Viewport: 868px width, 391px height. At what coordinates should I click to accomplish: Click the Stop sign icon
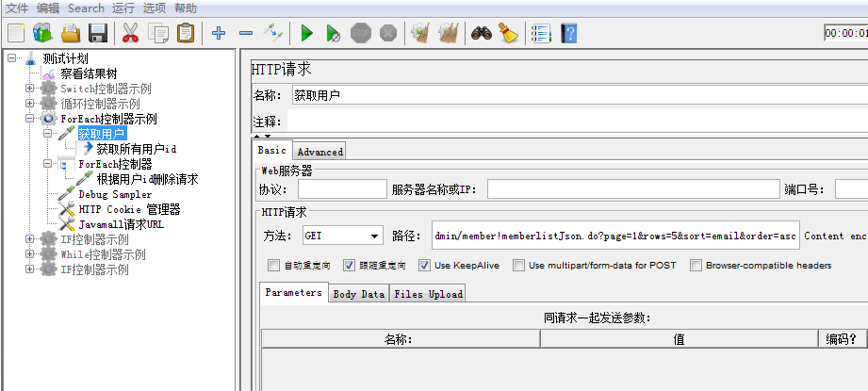pyautogui.click(x=361, y=33)
